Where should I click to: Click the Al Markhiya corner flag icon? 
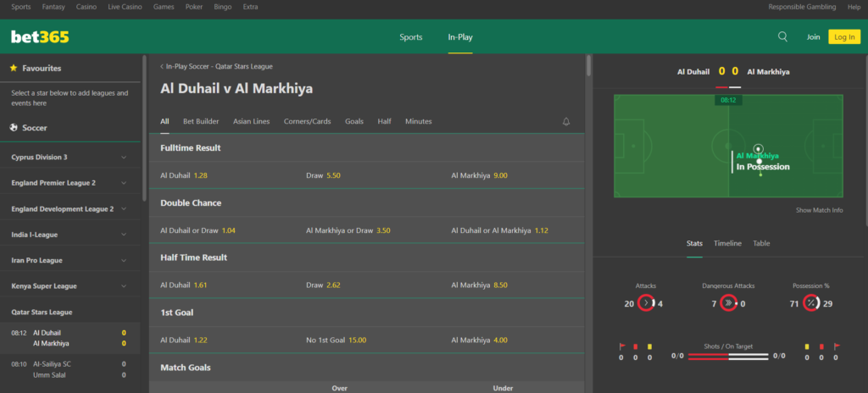pyautogui.click(x=837, y=346)
